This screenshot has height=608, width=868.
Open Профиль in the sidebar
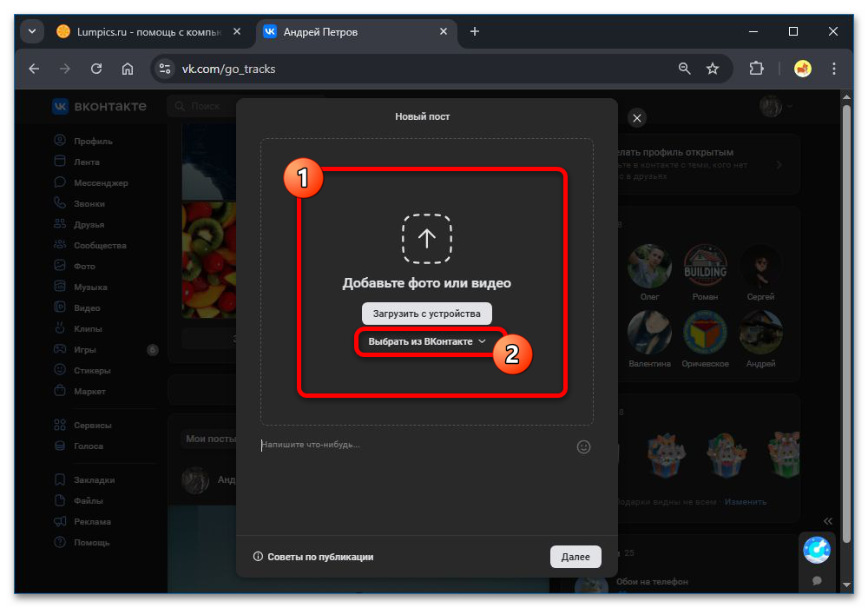point(93,142)
